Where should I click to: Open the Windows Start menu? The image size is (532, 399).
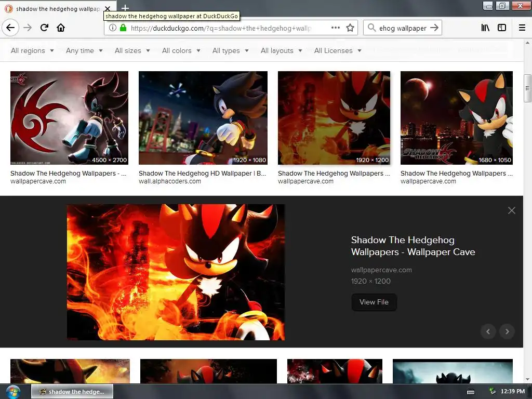13,392
